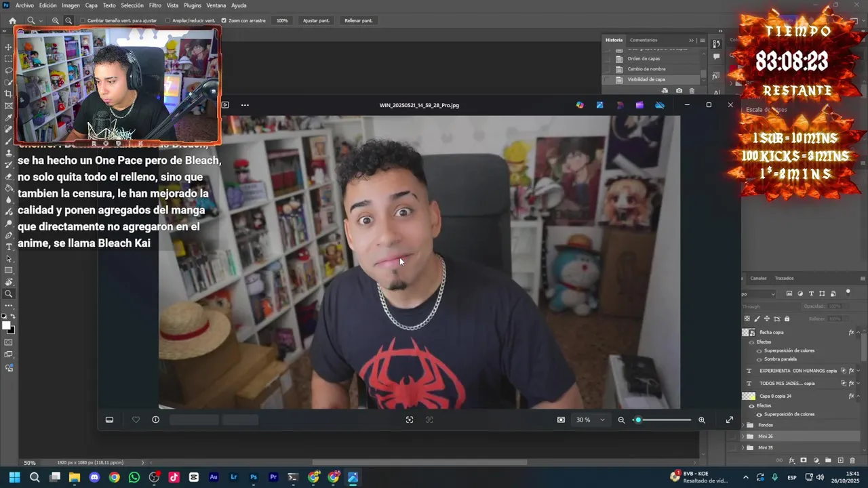Click the 'Ajustar pant.' button
Screen dimensions: 868x488
(x=316, y=20)
